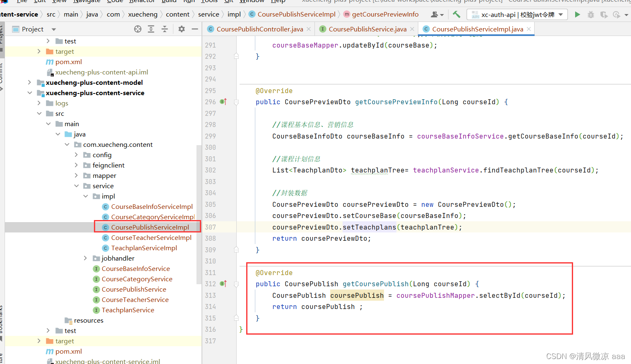Collapse the impl package node
Screen dimensions: 631x364
click(86, 196)
